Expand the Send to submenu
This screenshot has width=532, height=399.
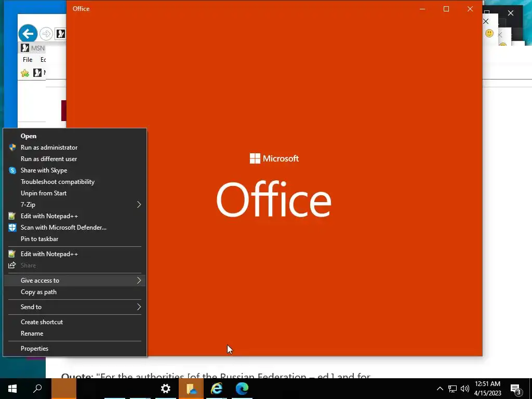pyautogui.click(x=75, y=307)
